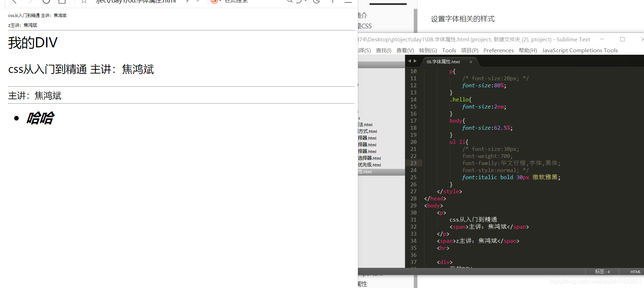Open the 项目(P) menu
The width and height of the screenshot is (644, 288).
coord(470,51)
